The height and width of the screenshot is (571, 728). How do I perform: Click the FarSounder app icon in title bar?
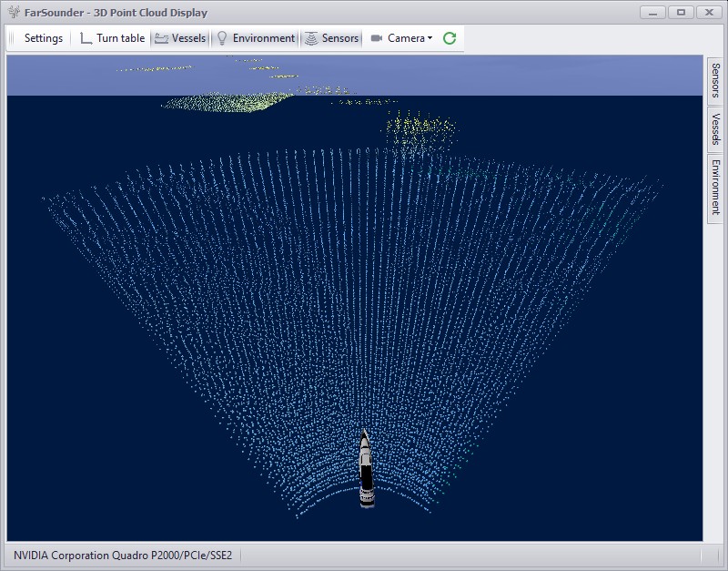14,12
